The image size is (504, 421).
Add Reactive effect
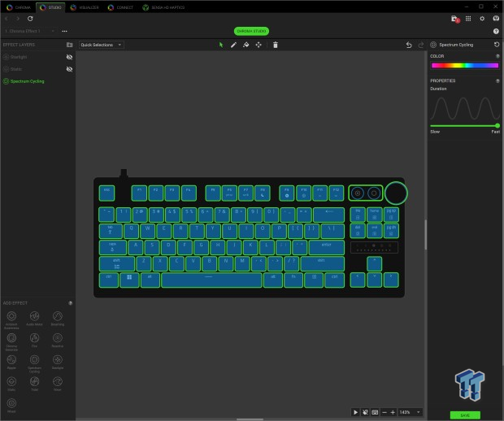(x=58, y=340)
